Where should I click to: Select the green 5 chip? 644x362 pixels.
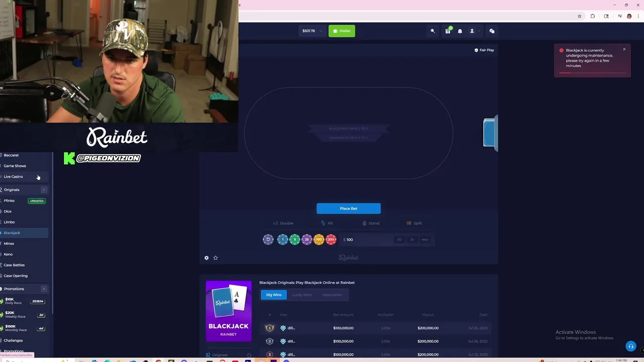tap(295, 240)
